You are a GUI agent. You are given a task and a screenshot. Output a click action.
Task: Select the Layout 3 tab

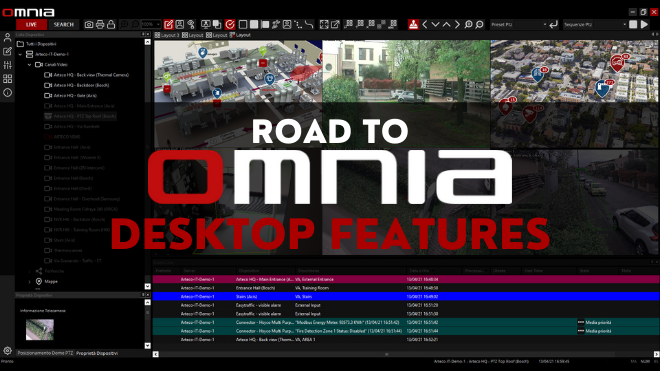coord(167,35)
